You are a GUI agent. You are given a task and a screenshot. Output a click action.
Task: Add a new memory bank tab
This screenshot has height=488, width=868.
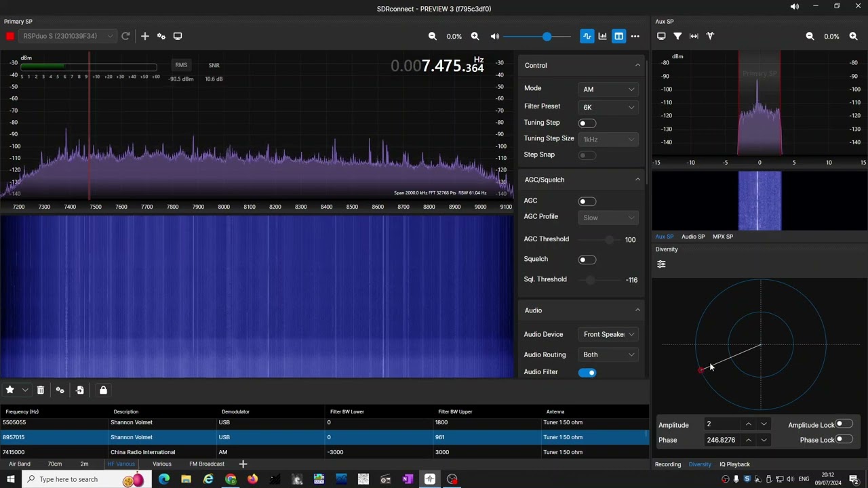pyautogui.click(x=243, y=464)
